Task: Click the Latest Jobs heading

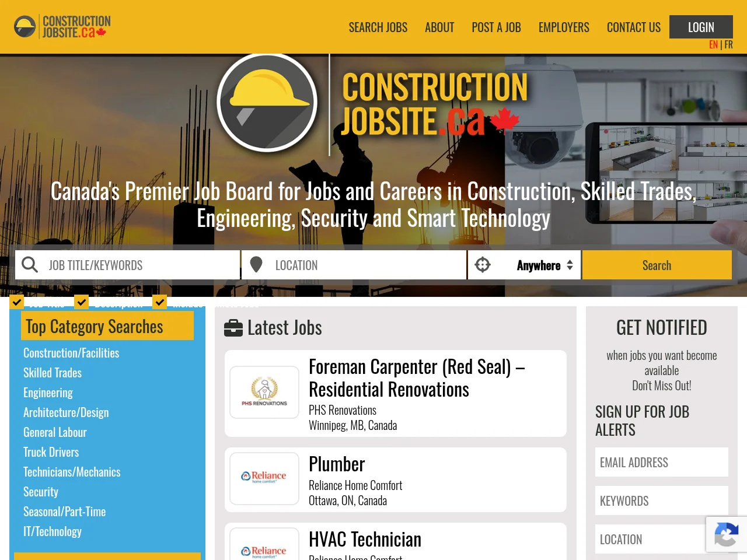Action: 284,328
